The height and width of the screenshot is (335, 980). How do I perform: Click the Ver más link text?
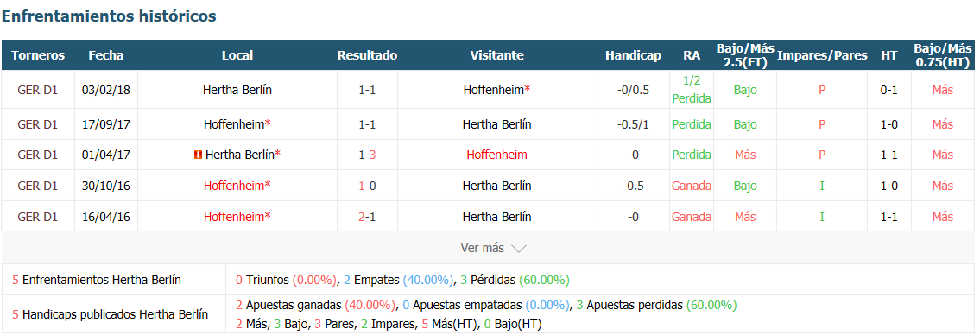coord(482,248)
